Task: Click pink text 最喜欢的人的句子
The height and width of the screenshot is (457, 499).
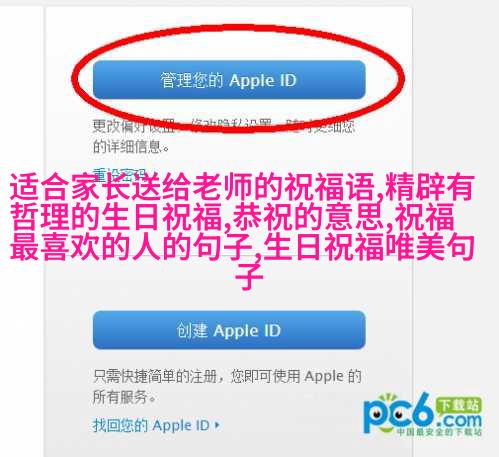Action: pos(131,247)
